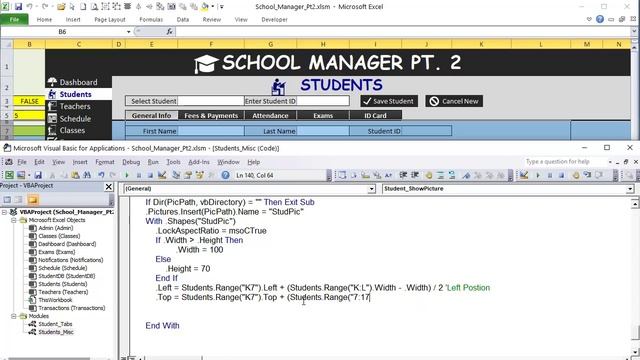
Task: Select StudentDB (StudentDB) sheet object
Action: point(67,276)
